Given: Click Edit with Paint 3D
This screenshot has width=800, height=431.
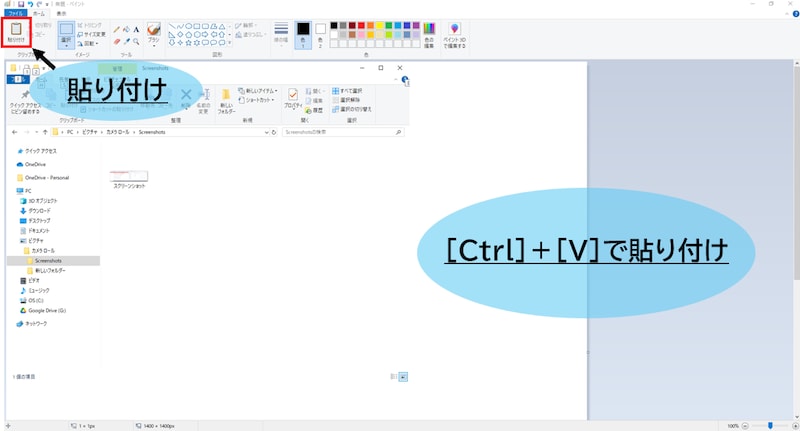Looking at the screenshot, I should tap(454, 35).
